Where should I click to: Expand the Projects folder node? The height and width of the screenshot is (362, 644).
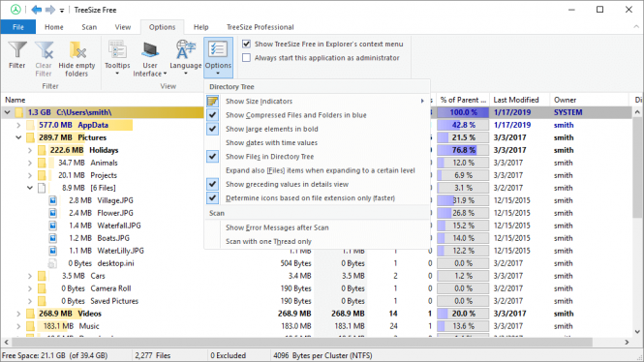click(x=30, y=175)
